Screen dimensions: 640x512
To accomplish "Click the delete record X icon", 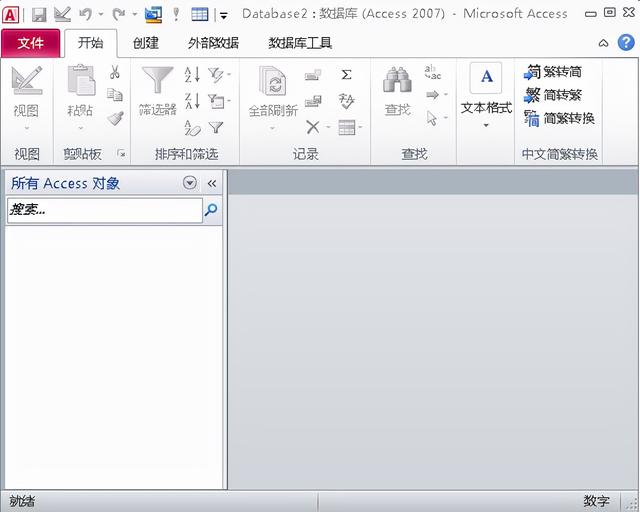I will click(313, 127).
